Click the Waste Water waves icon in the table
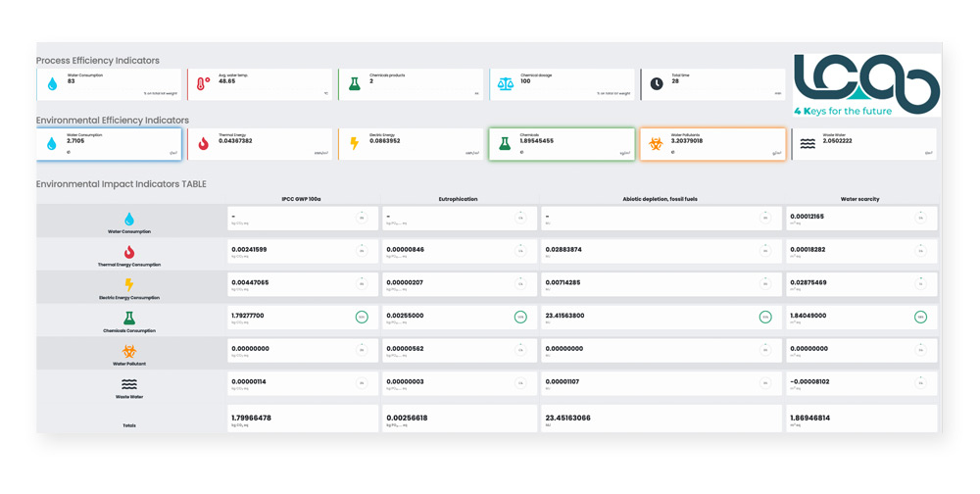 (129, 384)
